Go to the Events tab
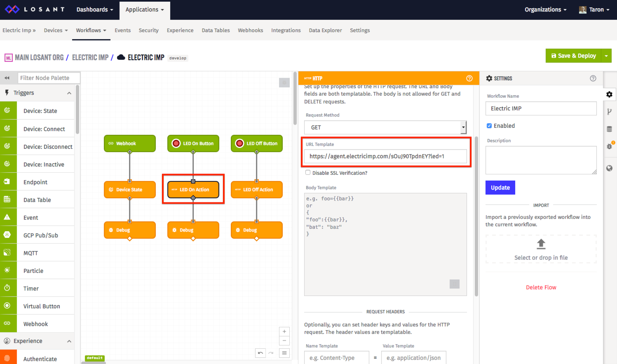The width and height of the screenshot is (617, 364). click(123, 30)
